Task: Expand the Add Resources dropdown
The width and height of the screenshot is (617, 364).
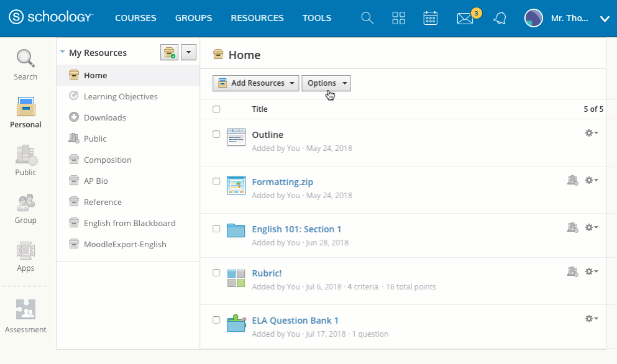Action: point(255,83)
